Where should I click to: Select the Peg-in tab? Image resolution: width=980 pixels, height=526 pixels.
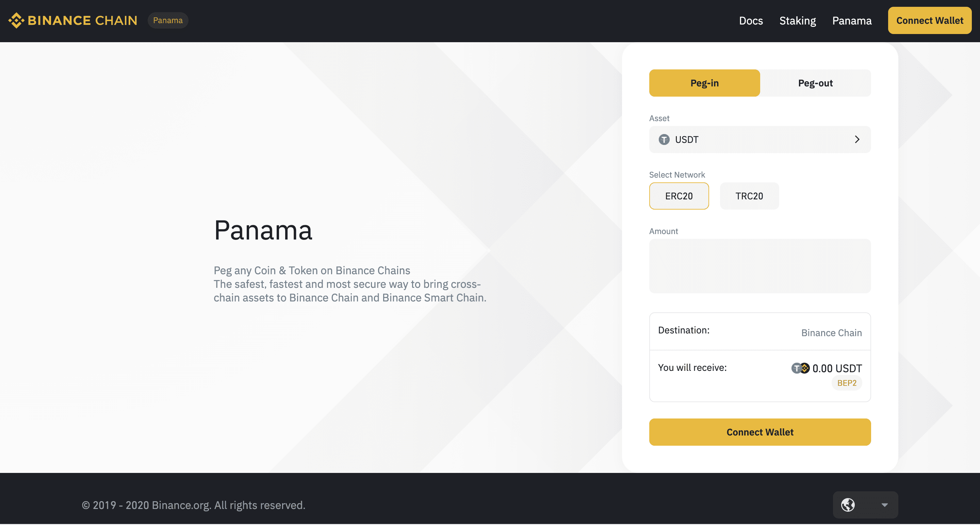click(704, 83)
